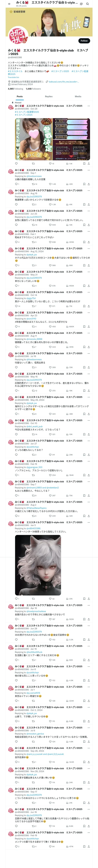Click Translate bio link

click(x=14, y=77)
